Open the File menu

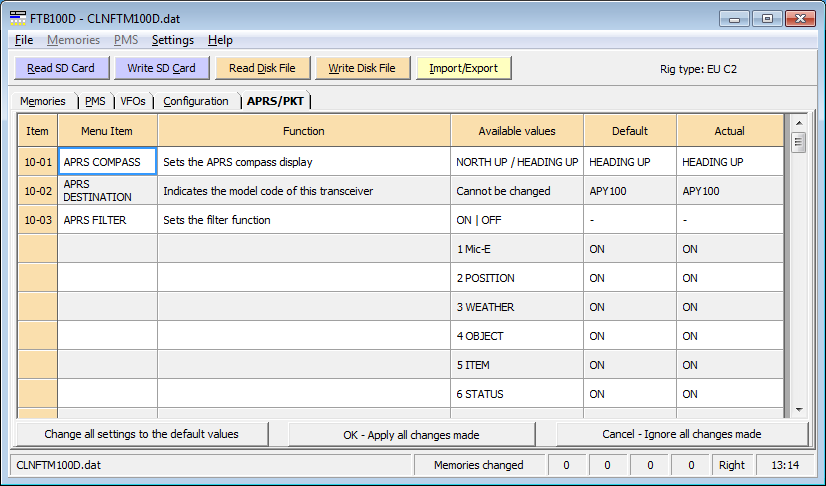(x=24, y=40)
